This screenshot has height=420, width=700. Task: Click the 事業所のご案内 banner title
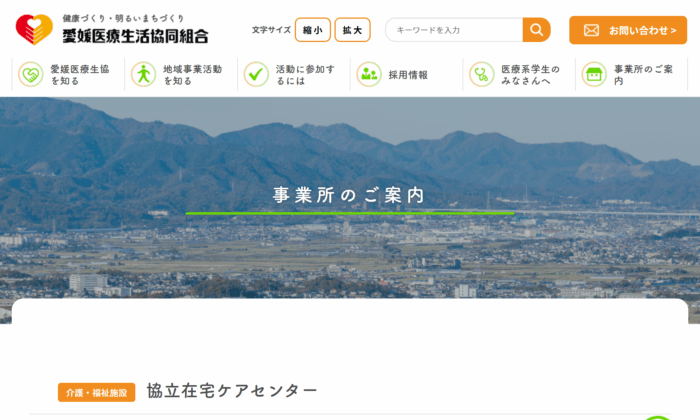[x=349, y=195]
